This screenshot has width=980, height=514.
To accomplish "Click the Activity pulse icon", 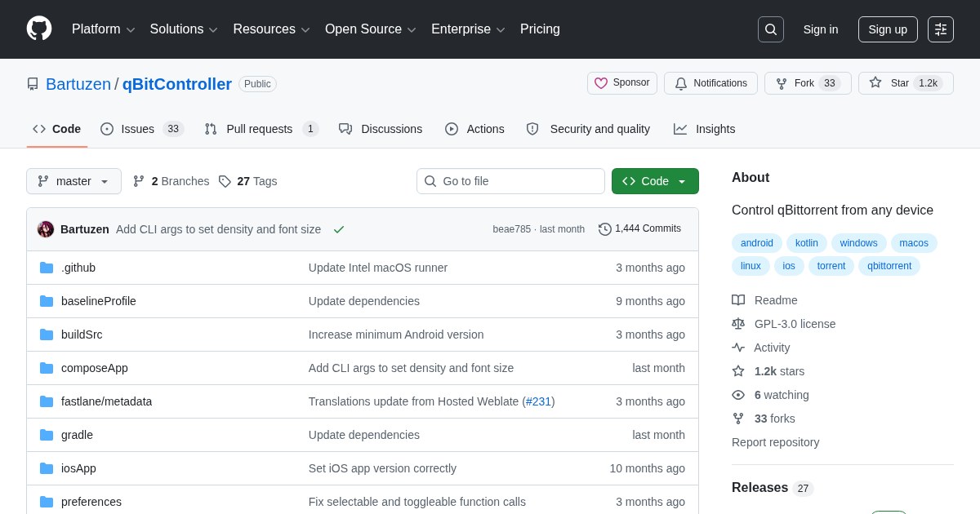I will click(738, 348).
